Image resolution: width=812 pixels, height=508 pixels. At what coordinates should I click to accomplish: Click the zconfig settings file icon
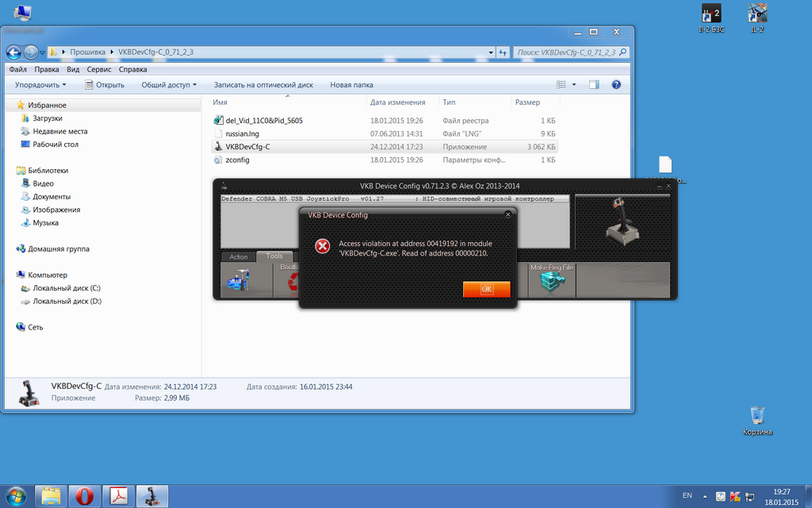[x=218, y=160]
